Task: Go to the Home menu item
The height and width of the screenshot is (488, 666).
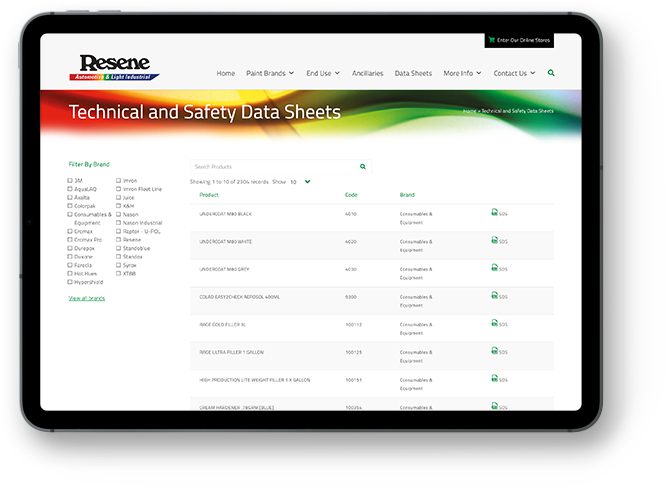Action: 226,73
